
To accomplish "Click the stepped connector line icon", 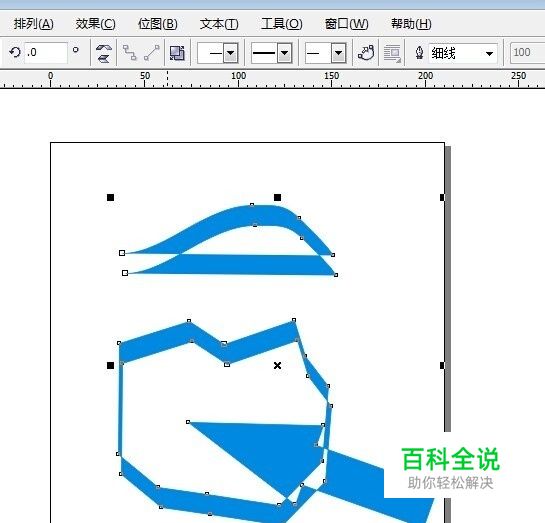I will coord(130,53).
